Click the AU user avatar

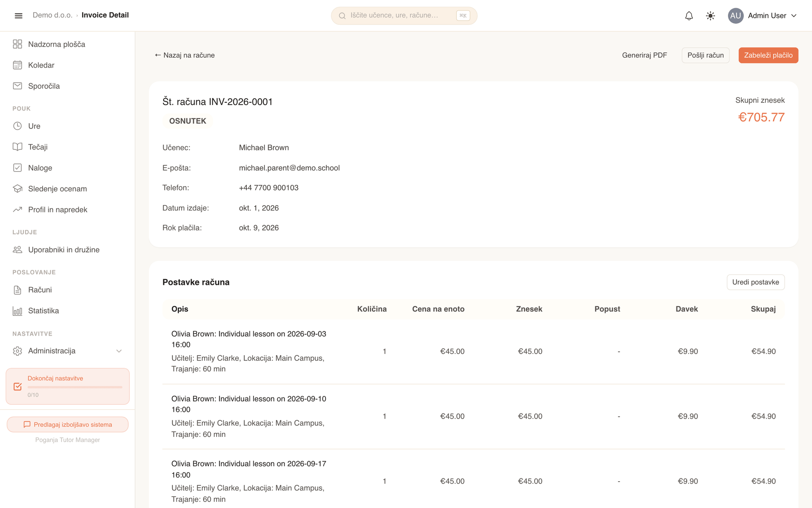coord(736,15)
